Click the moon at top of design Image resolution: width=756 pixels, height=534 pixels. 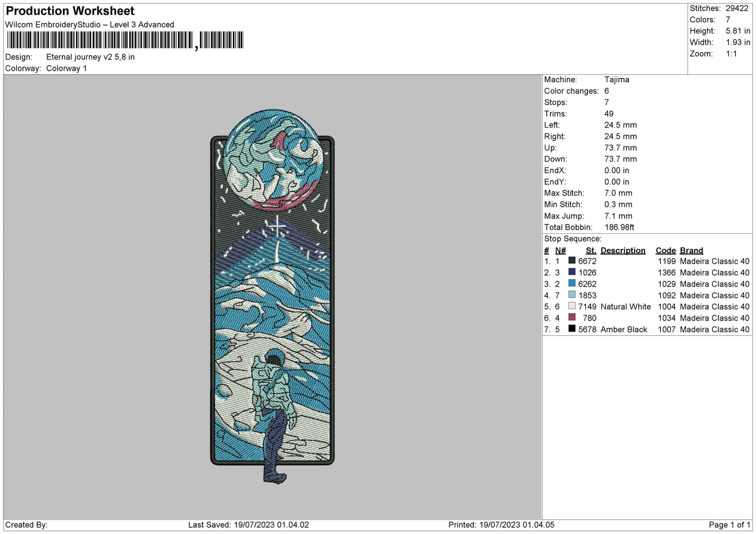click(x=273, y=160)
